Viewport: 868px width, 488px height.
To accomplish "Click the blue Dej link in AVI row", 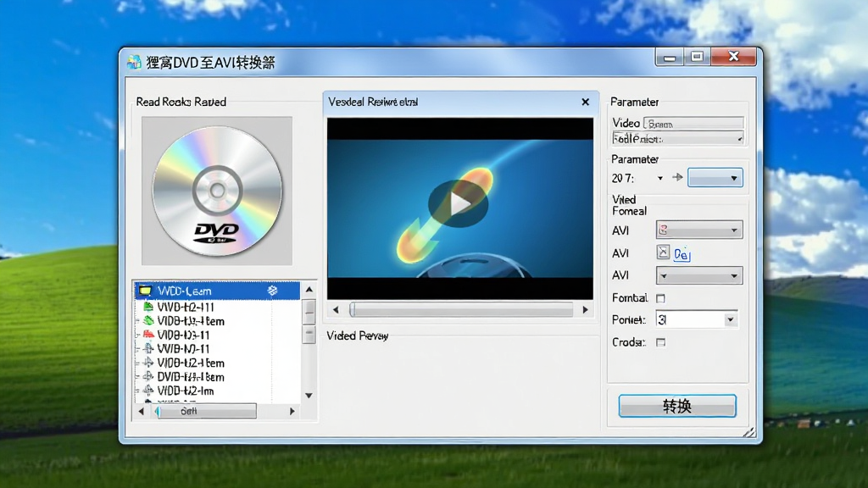I will pyautogui.click(x=682, y=254).
